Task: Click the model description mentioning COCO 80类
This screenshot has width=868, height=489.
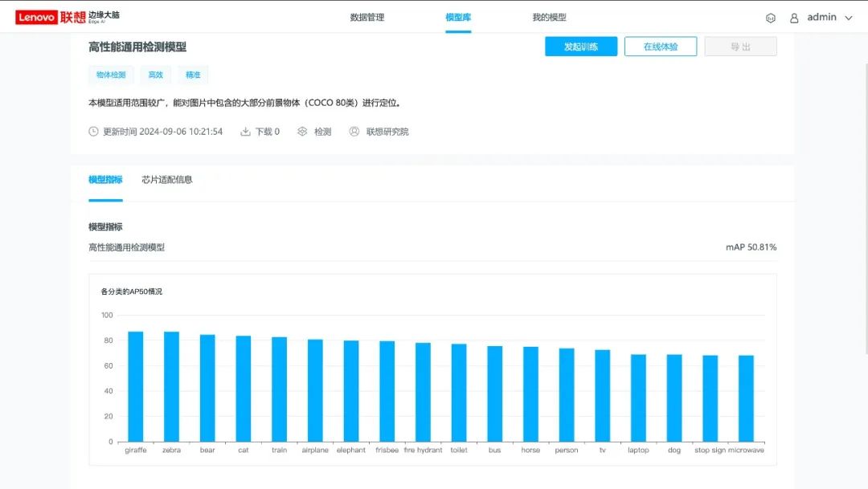Action: click(x=244, y=102)
